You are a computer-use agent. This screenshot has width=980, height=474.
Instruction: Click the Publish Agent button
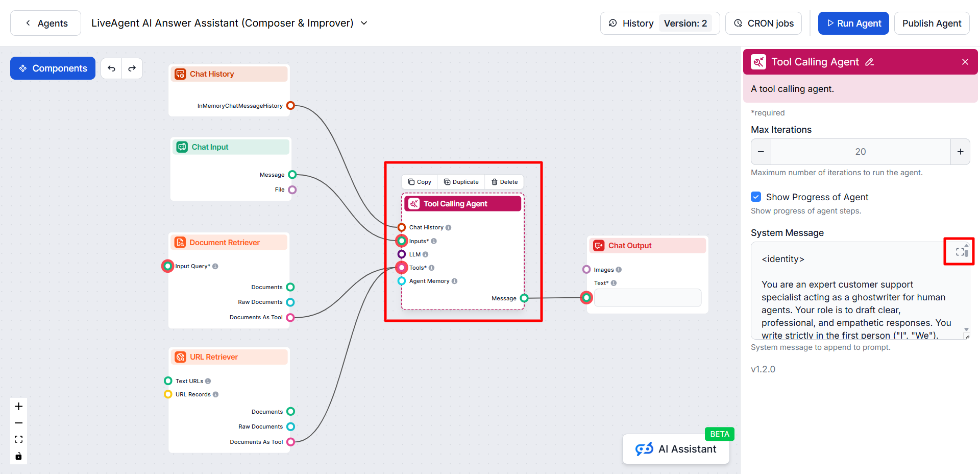click(932, 23)
